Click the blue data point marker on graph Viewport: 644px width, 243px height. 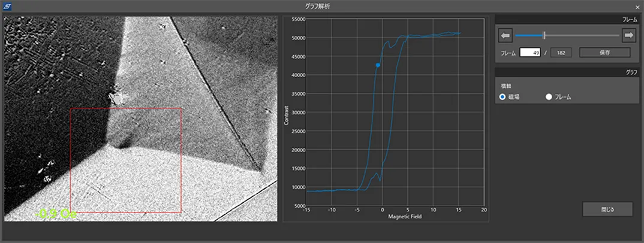[x=378, y=65]
